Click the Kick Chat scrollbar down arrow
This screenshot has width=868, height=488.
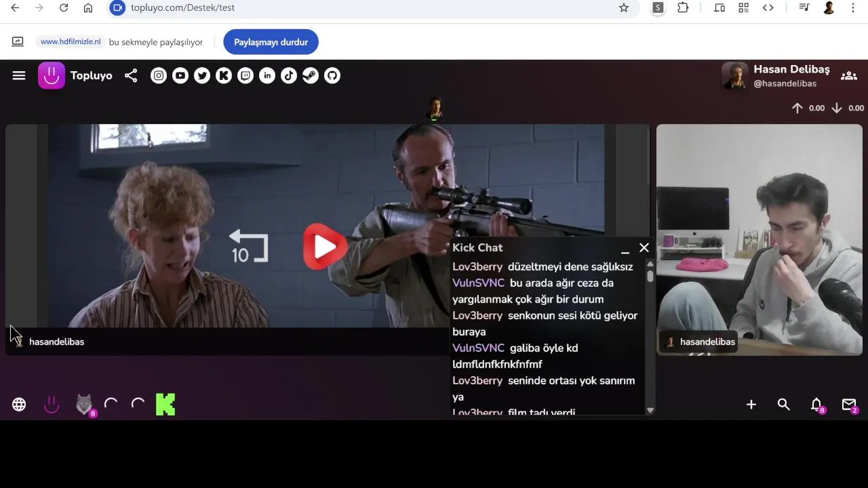(x=650, y=410)
